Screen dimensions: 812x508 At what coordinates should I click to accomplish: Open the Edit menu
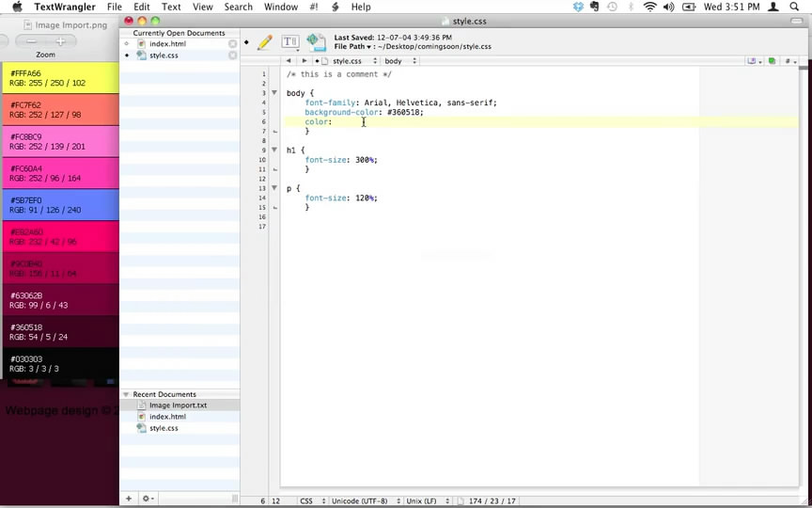[141, 7]
